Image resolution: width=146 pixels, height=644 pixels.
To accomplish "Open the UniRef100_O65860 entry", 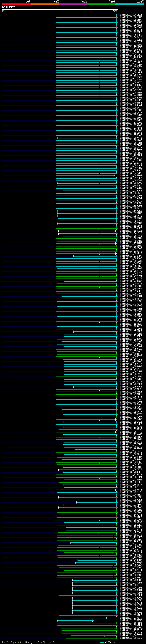I will (131, 263).
